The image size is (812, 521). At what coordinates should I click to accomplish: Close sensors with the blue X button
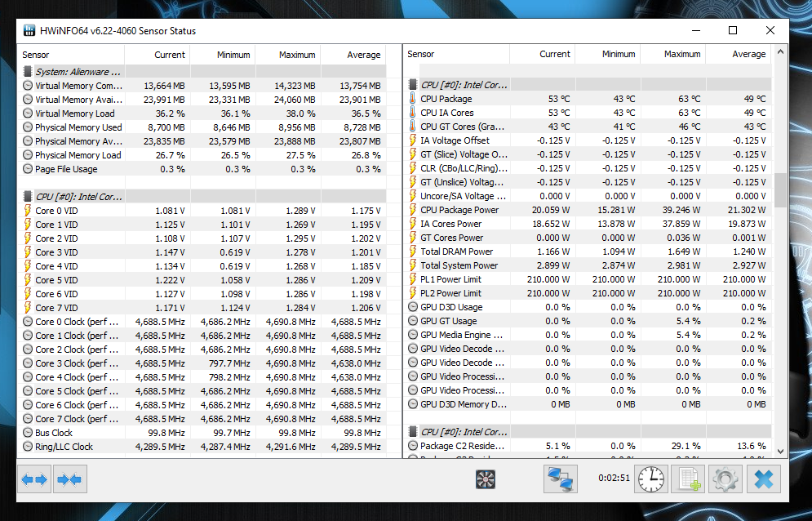[x=764, y=479]
